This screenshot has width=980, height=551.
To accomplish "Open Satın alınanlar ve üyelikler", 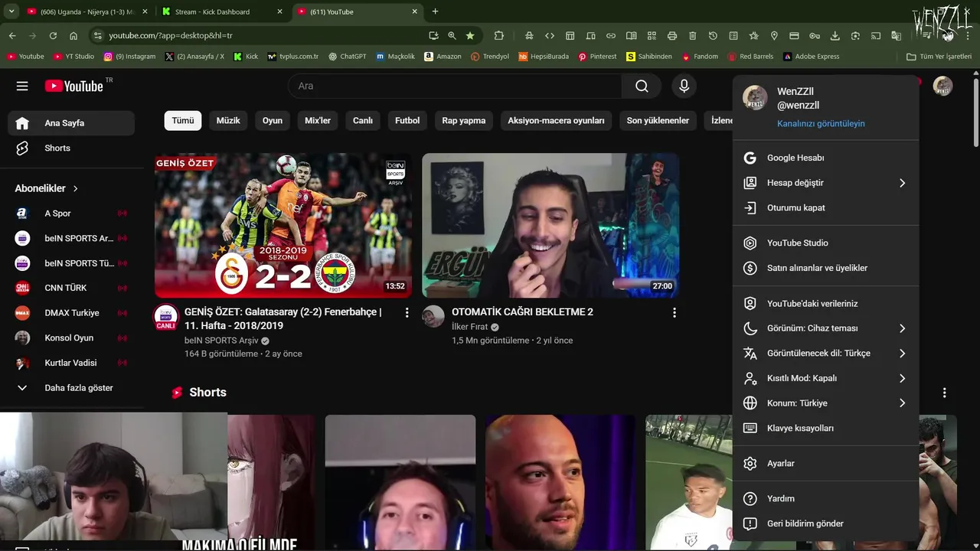I will [825, 268].
